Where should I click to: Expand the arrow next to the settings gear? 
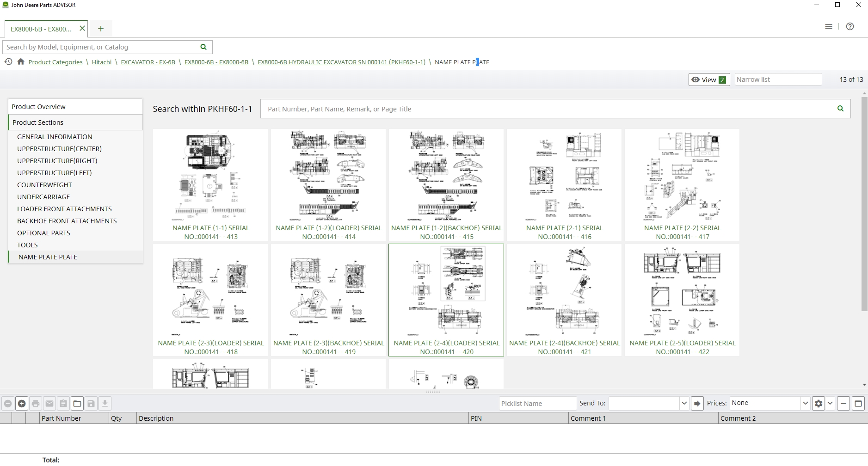830,404
